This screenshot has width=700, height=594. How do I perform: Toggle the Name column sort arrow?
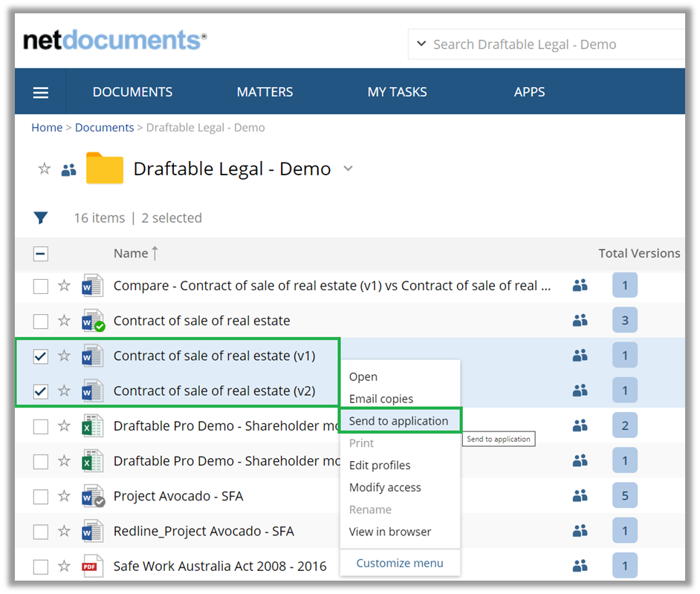(x=156, y=251)
